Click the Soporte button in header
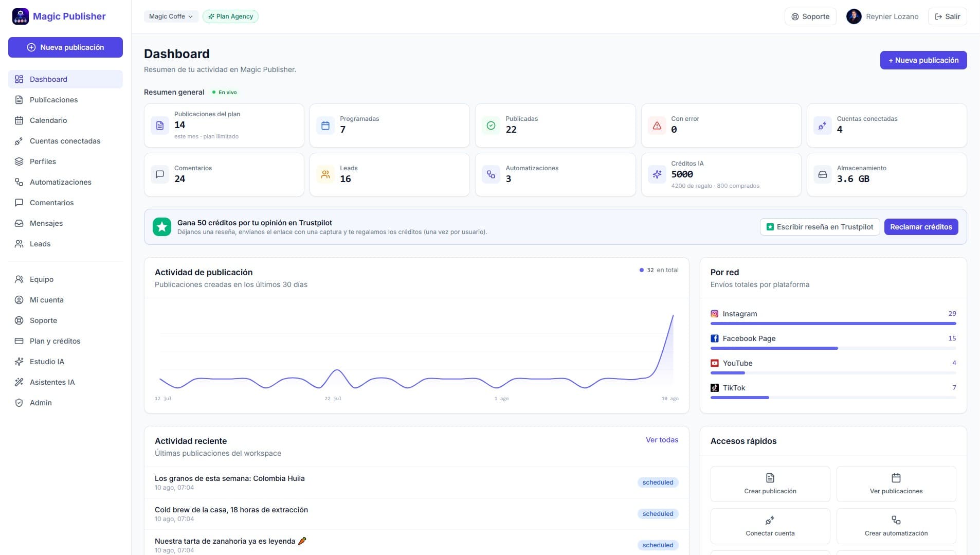 810,16
